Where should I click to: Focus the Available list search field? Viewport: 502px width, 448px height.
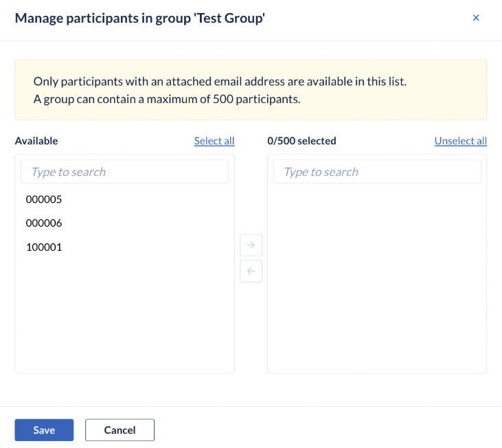click(124, 172)
